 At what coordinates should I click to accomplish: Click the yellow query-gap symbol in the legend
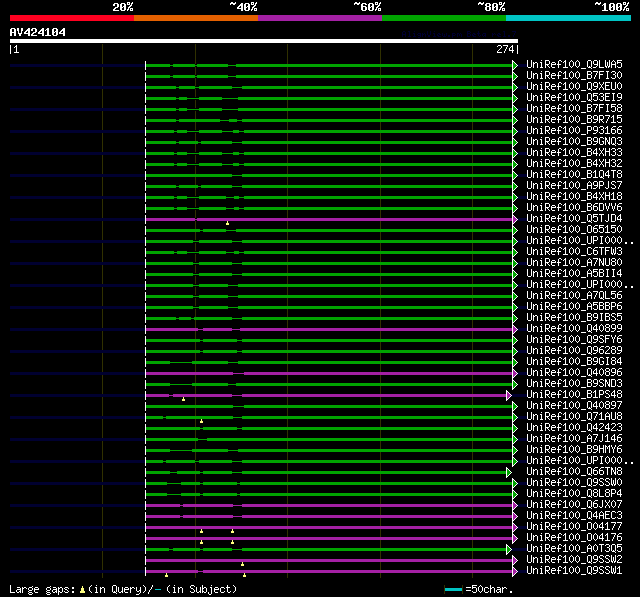click(x=82, y=590)
